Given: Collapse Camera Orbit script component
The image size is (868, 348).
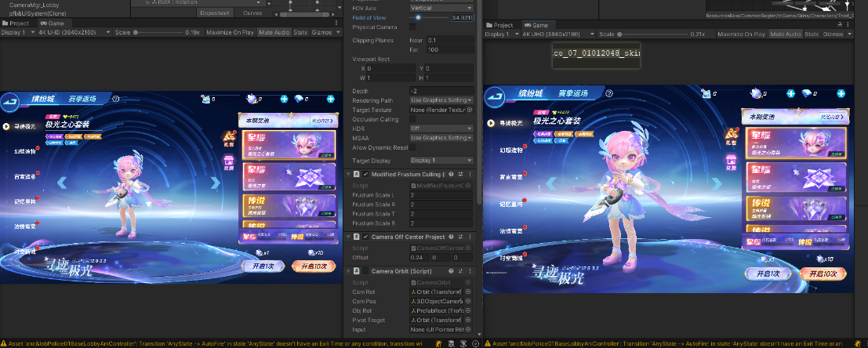Looking at the screenshot, I should (348, 271).
